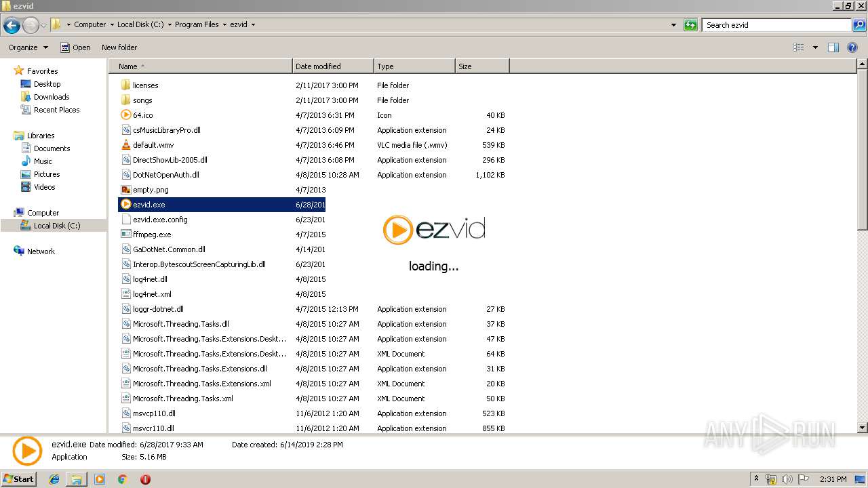The image size is (868, 488).
Task: Expand the Local Disk (C:) breadcrumb arrow
Action: pyautogui.click(x=168, y=25)
